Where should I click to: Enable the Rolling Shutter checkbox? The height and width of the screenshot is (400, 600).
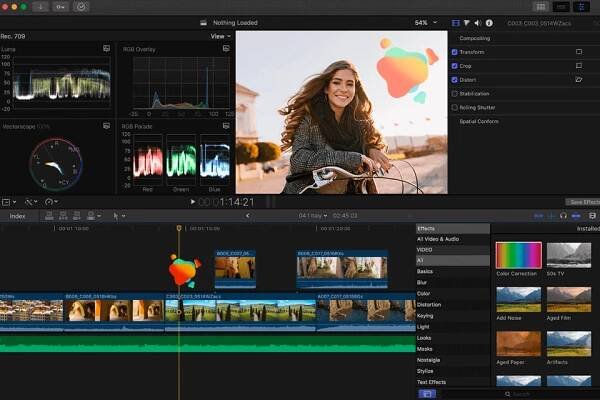455,108
